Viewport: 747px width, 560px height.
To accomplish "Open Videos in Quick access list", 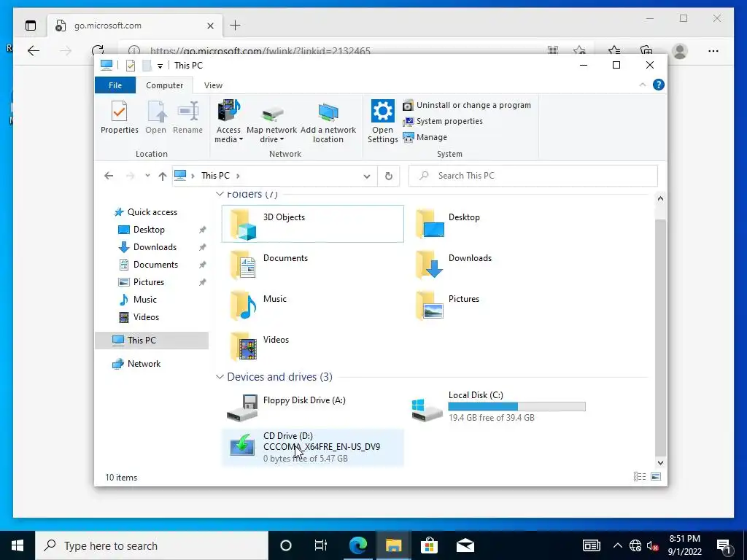I will point(146,317).
